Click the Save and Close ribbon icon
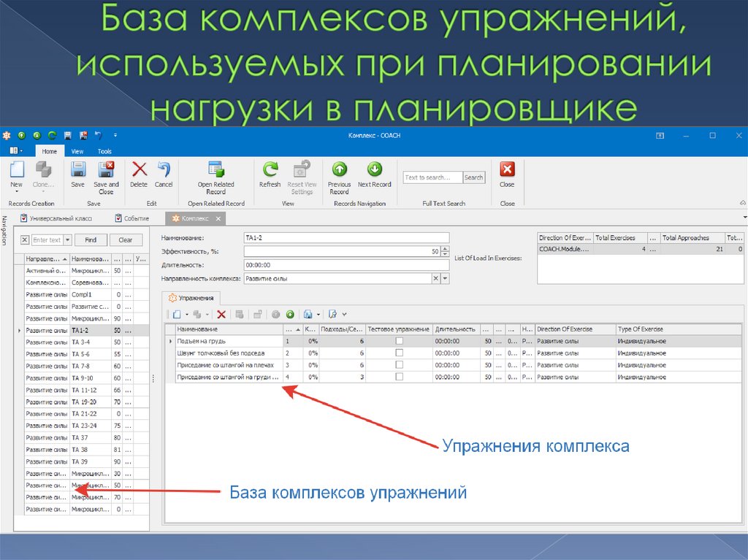 (106, 169)
